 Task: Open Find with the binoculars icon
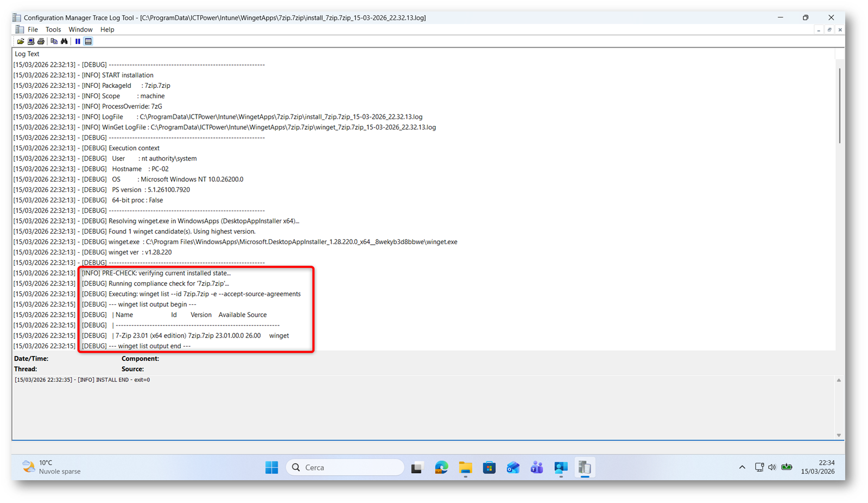(64, 41)
